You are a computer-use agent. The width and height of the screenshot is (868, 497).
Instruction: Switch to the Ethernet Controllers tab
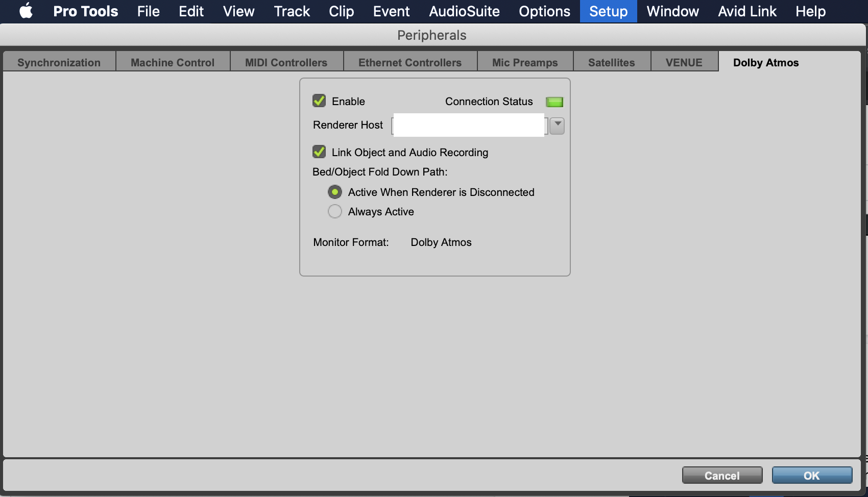pyautogui.click(x=410, y=62)
